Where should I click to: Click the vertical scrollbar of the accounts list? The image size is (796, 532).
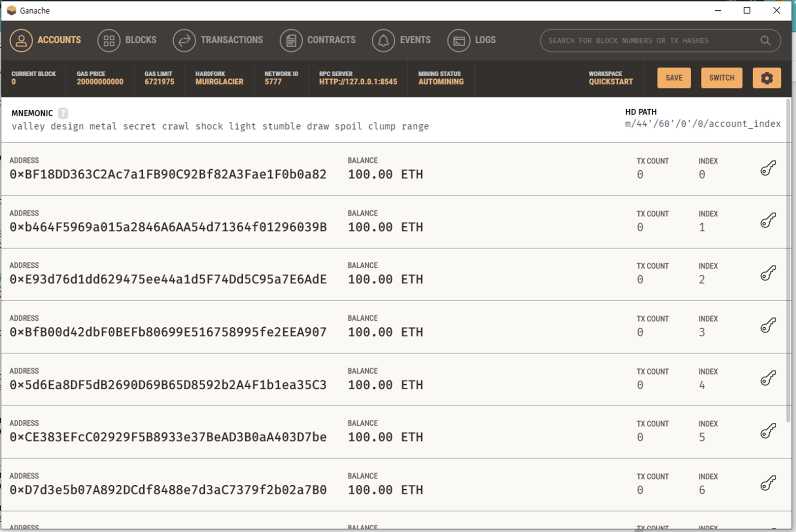(x=788, y=261)
